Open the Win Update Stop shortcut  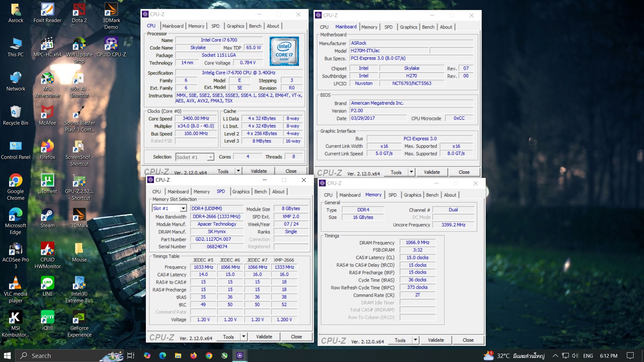point(79,51)
